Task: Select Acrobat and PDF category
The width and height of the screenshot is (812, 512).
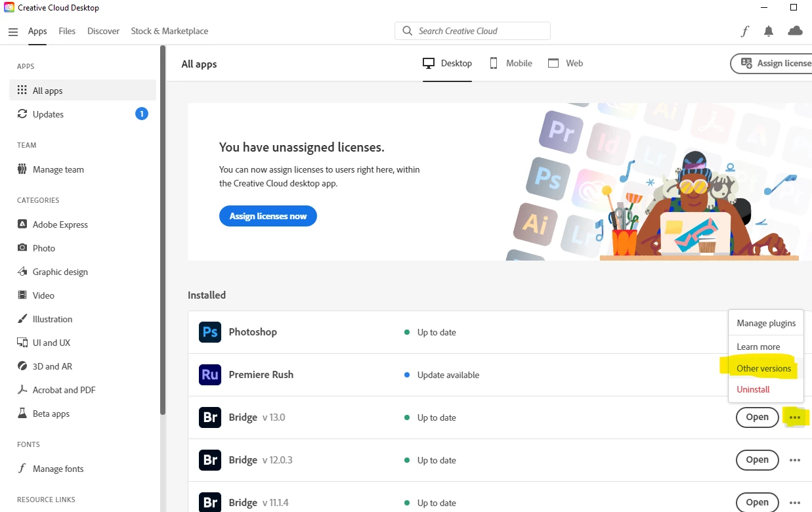Action: pos(83,390)
